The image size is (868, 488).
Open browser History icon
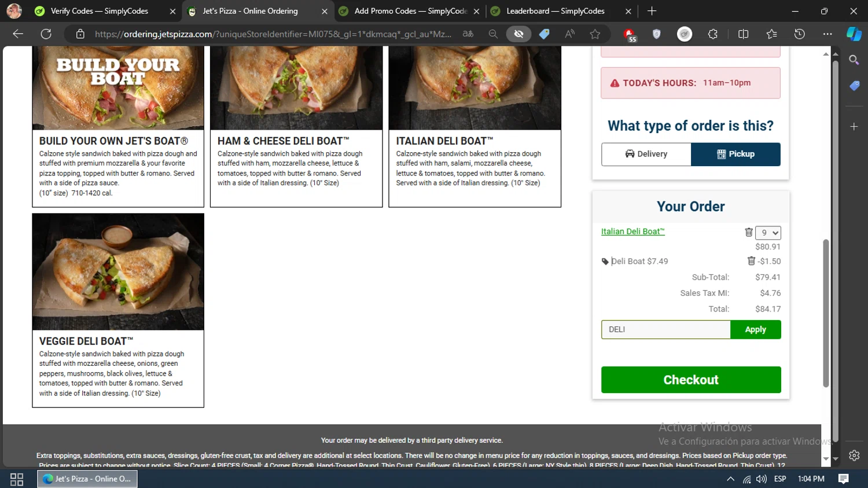(800, 34)
